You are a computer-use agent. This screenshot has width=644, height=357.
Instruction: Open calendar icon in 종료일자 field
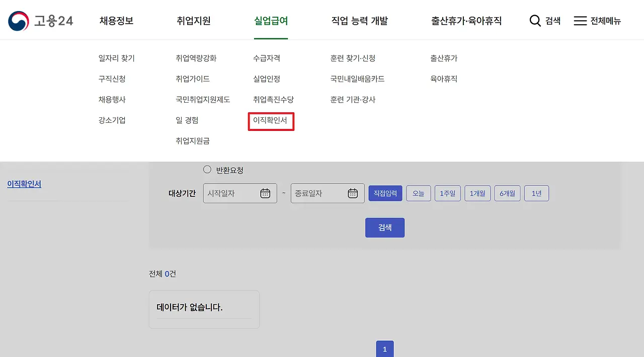click(x=353, y=193)
